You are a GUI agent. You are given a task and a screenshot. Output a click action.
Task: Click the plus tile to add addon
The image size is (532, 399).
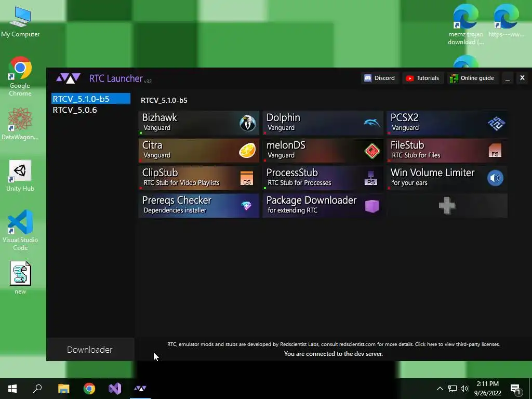(447, 206)
